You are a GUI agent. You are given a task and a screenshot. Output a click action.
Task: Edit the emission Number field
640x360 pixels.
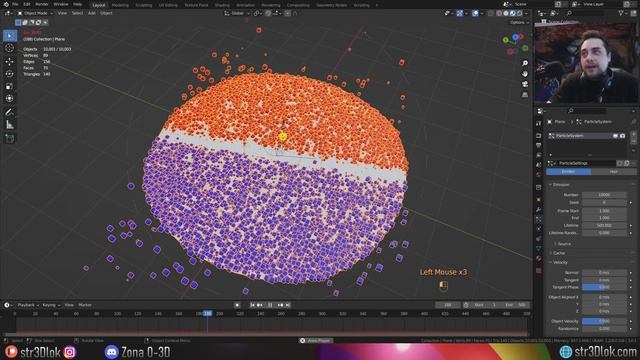(x=604, y=195)
